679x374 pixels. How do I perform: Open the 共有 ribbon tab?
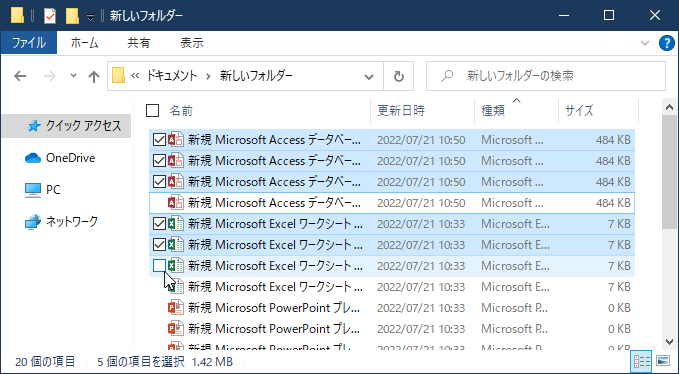pyautogui.click(x=139, y=43)
